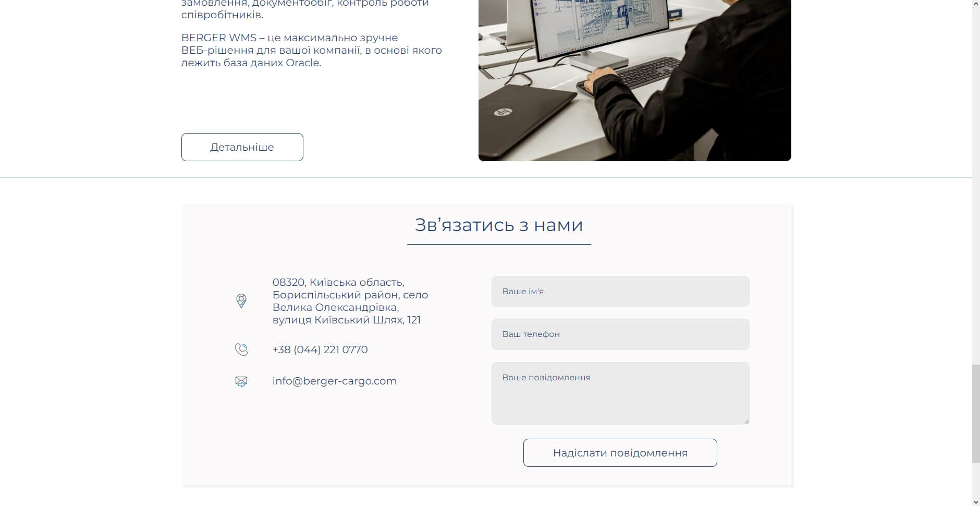Viewport: 980px width, 506px height.
Task: Click the scrollbar up arrow
Action: (x=976, y=3)
